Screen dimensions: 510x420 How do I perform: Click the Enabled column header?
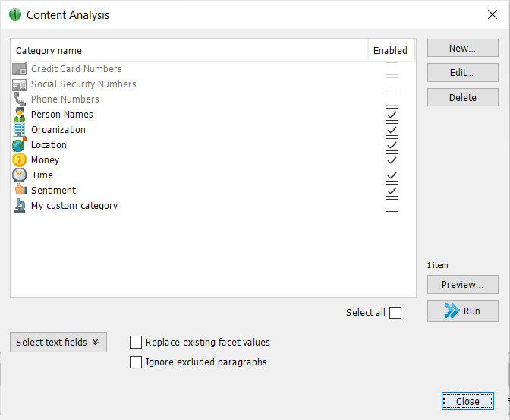pos(390,51)
